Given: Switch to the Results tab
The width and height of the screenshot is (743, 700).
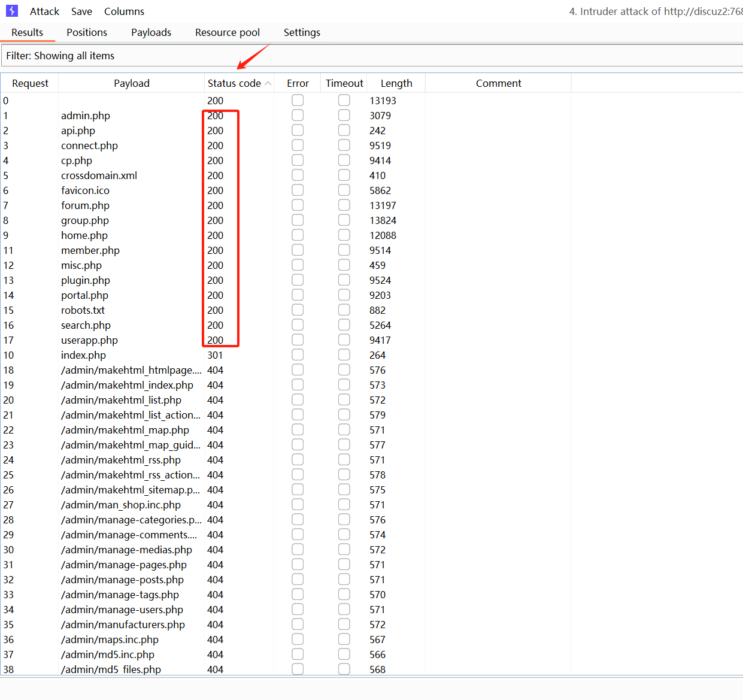Looking at the screenshot, I should 28,32.
